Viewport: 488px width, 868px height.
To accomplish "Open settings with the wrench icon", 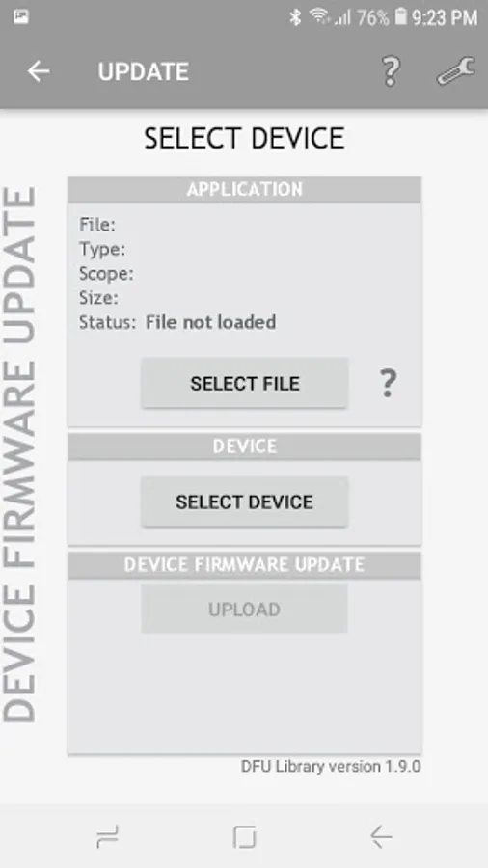I will pos(456,70).
